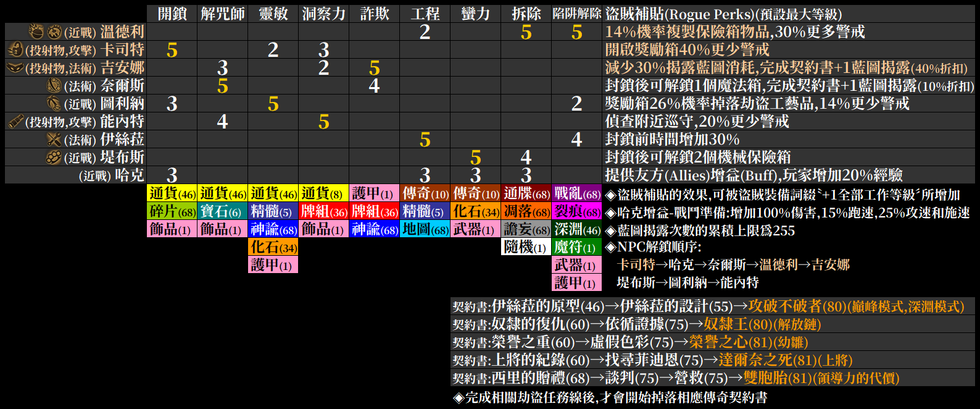Click the ring icon beside 奈爾斯
Image resolution: width=980 pixels, height=409 pixels.
click(x=54, y=85)
